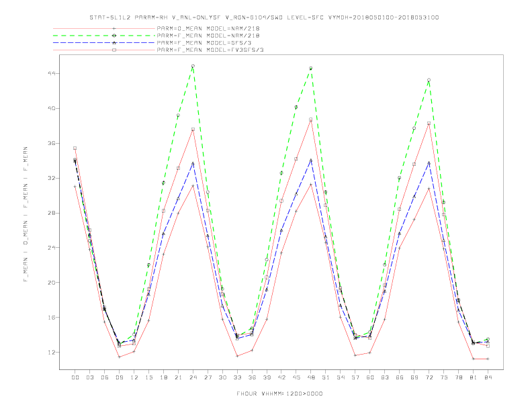Select legend entry PARM=F_MEAN MODEL=FV3GFS/3
This screenshot has height=411, width=532.
(x=210, y=50)
